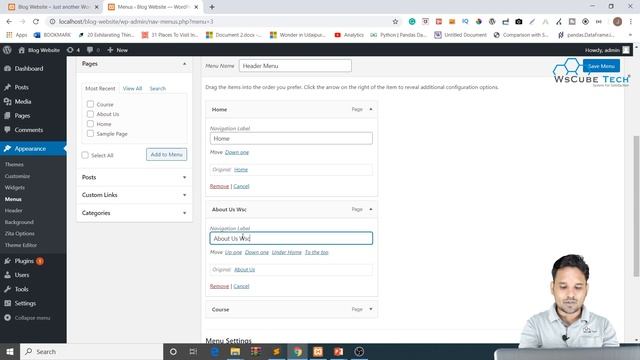Open the Howdy admin profile menu
The width and height of the screenshot is (640, 360).
(x=607, y=50)
